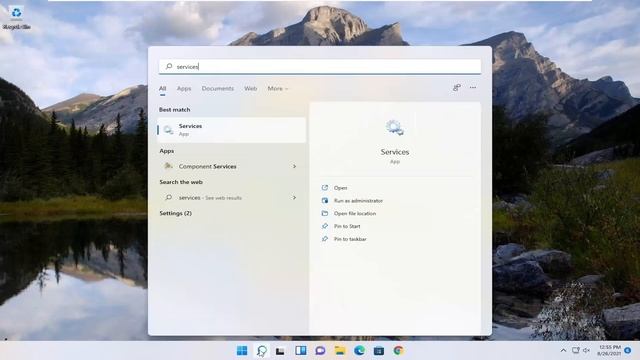Select the All search filter tab
Viewport: 640px width, 360px height.
coord(162,89)
